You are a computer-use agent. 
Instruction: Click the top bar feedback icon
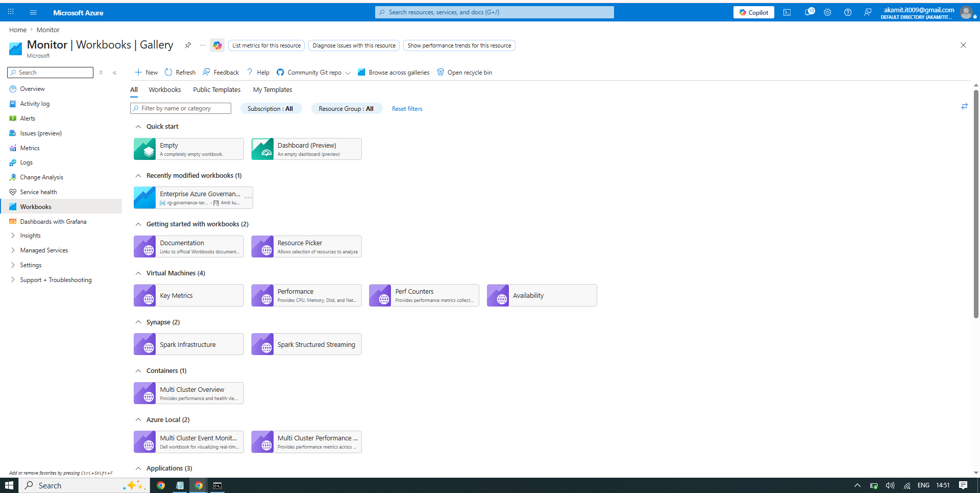868,12
